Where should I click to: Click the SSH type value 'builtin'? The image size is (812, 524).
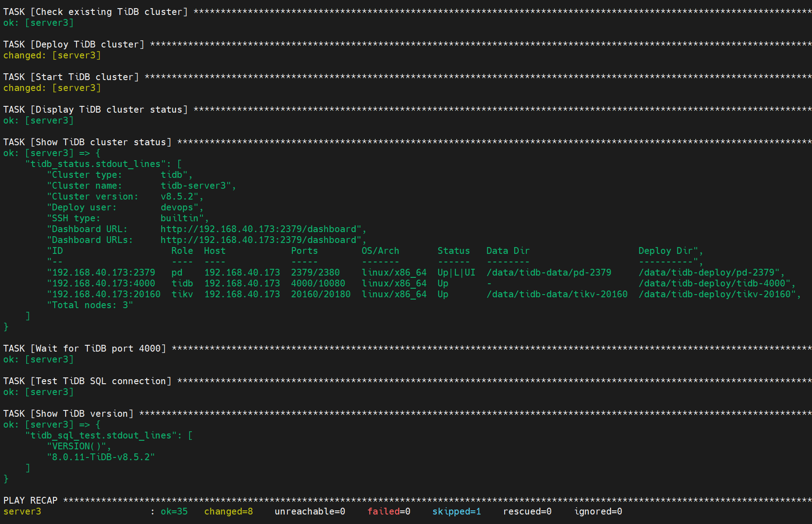[180, 218]
